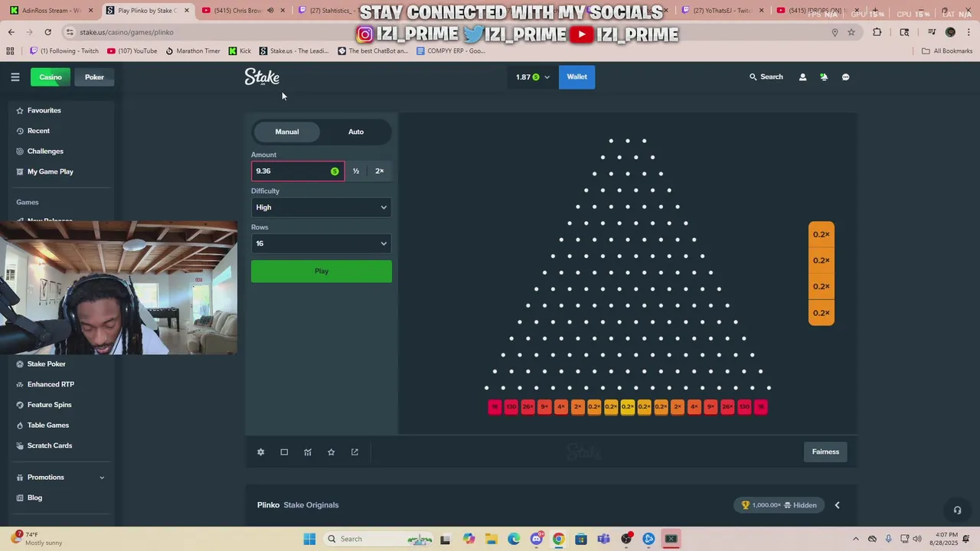The image size is (980, 551).
Task: Reload the browser page
Action: click(x=47, y=32)
